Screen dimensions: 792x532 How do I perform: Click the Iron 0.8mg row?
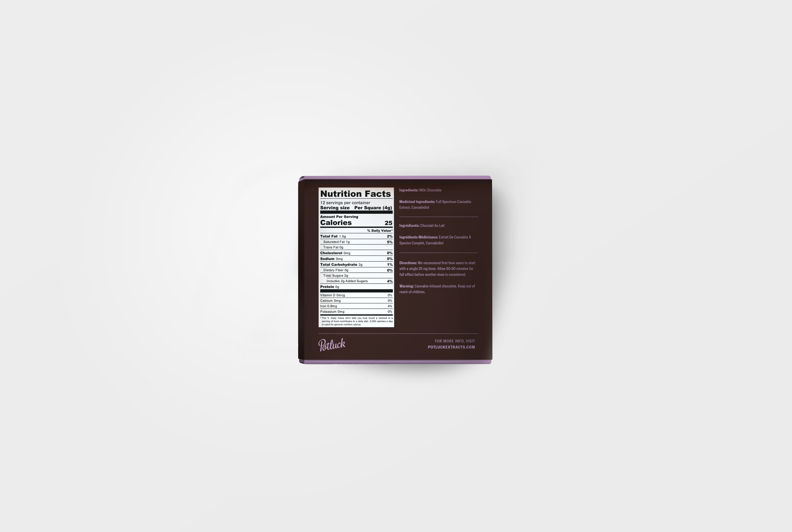[x=356, y=306]
